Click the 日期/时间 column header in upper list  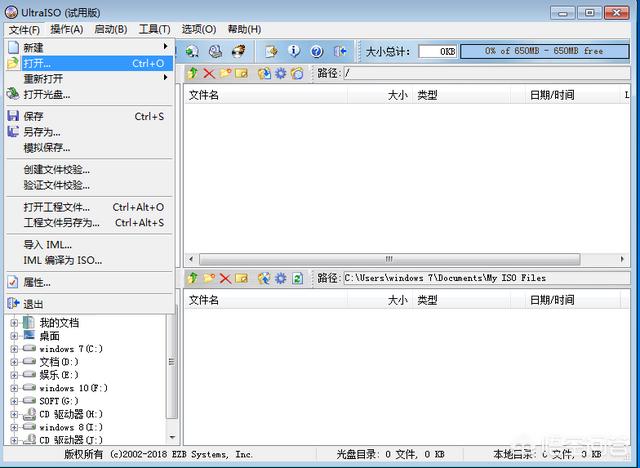tap(571, 95)
